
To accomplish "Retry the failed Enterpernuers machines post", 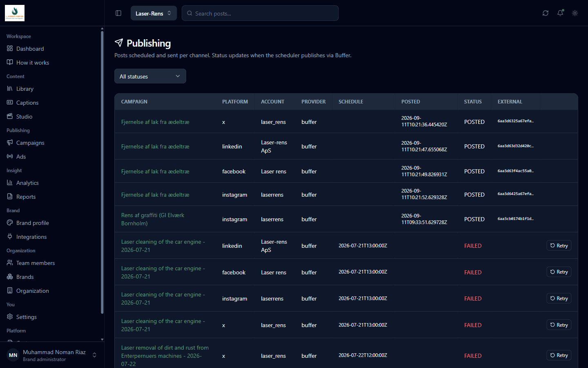I will coord(559,355).
